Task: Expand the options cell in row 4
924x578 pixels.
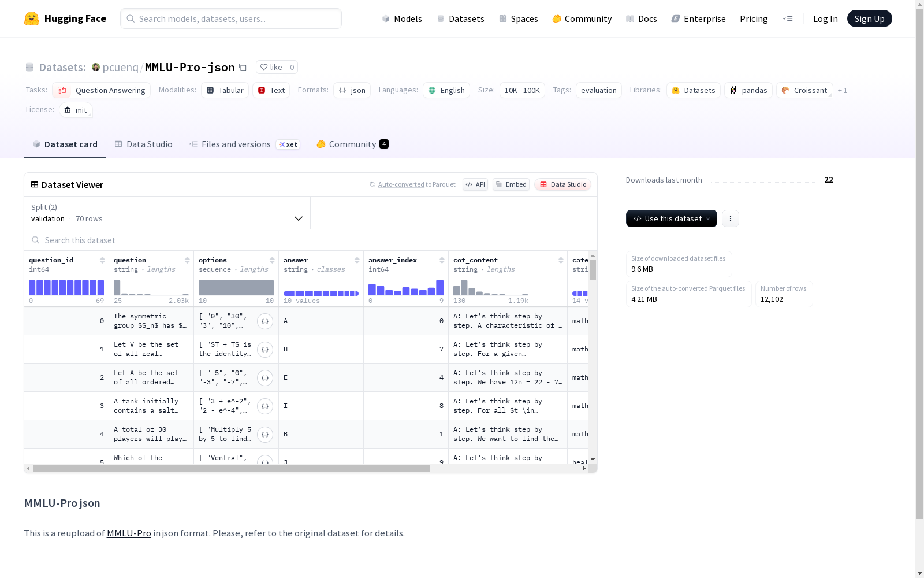Action: coord(265,435)
